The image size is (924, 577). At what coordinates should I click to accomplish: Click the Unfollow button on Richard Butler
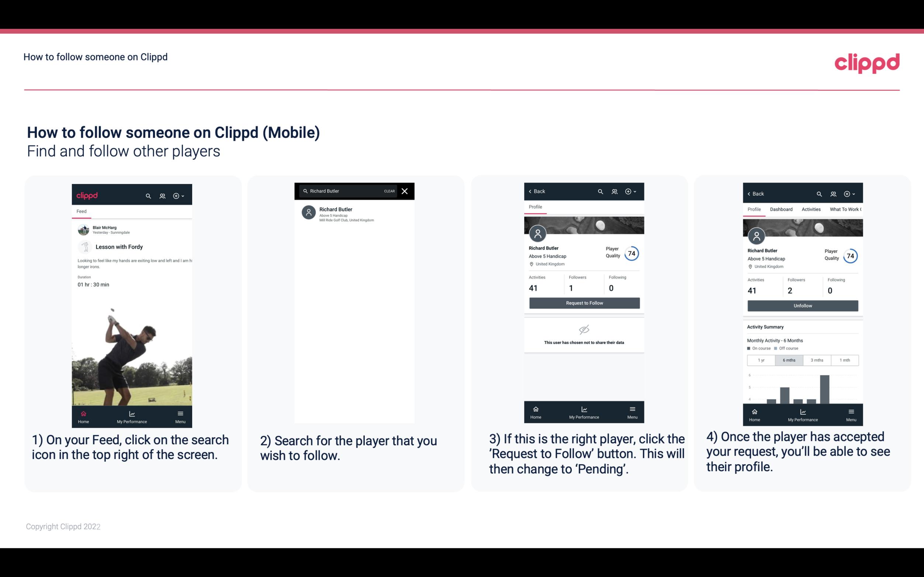pos(802,306)
